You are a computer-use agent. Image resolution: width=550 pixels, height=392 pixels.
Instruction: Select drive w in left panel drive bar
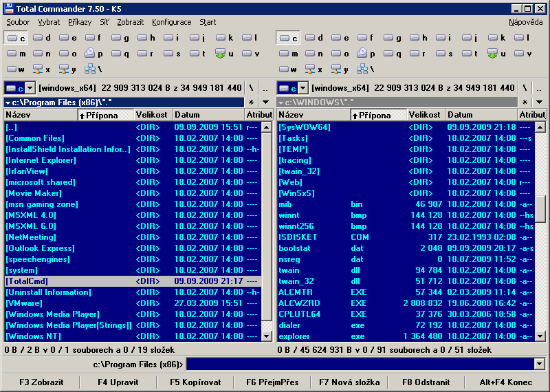[x=16, y=69]
